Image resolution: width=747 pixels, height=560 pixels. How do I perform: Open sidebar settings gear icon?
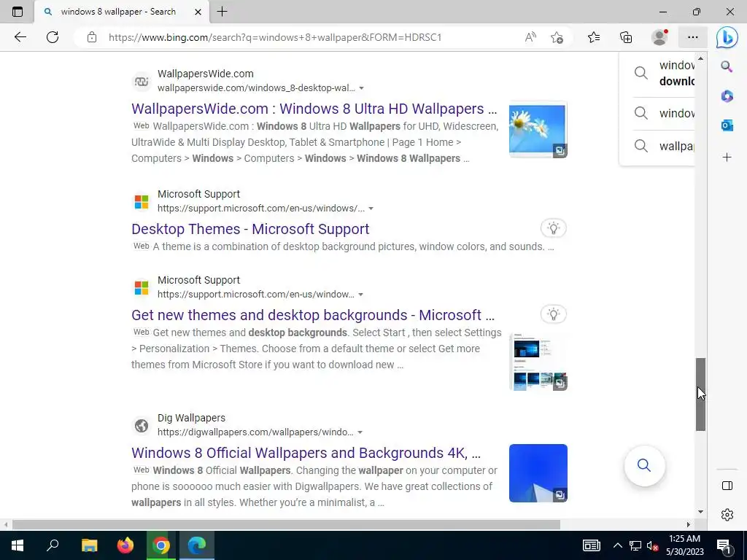pos(727,515)
